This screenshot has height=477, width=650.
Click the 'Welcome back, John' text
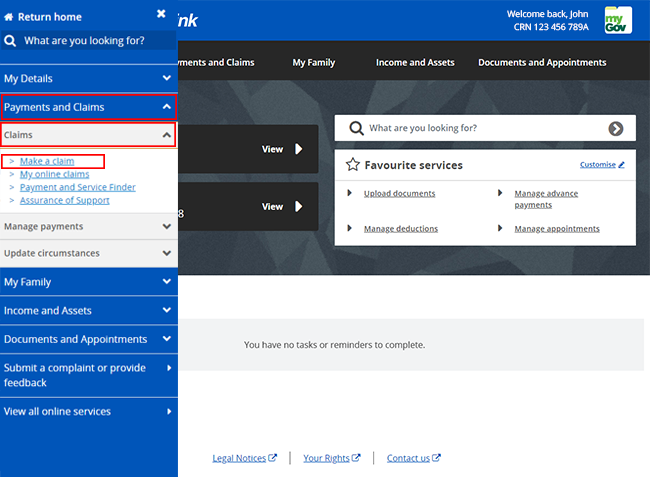pyautogui.click(x=547, y=14)
